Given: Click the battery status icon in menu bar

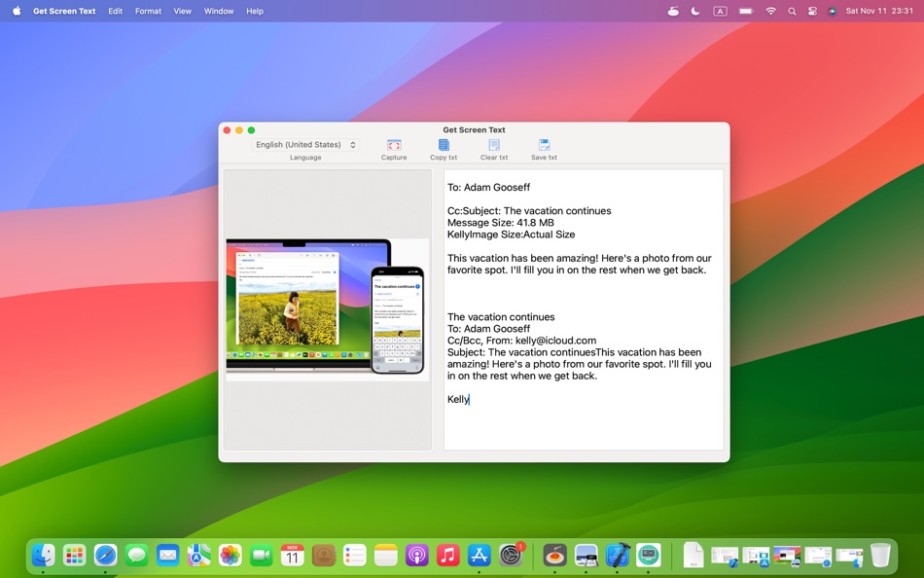Looking at the screenshot, I should pyautogui.click(x=745, y=11).
